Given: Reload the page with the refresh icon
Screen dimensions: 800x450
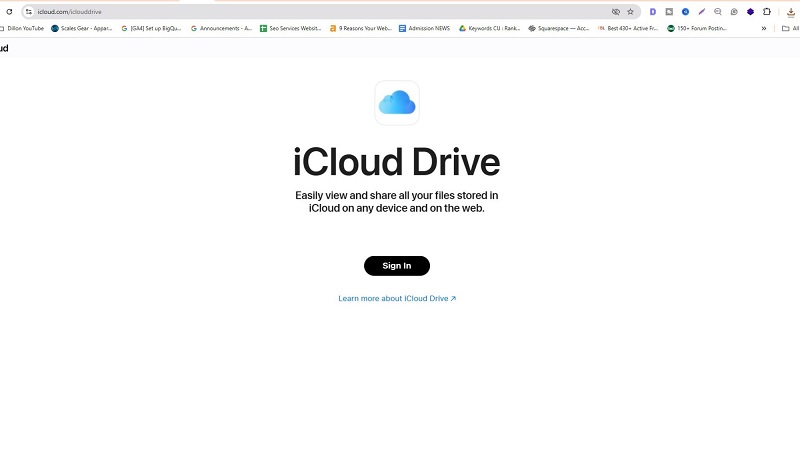Looking at the screenshot, I should (9, 12).
